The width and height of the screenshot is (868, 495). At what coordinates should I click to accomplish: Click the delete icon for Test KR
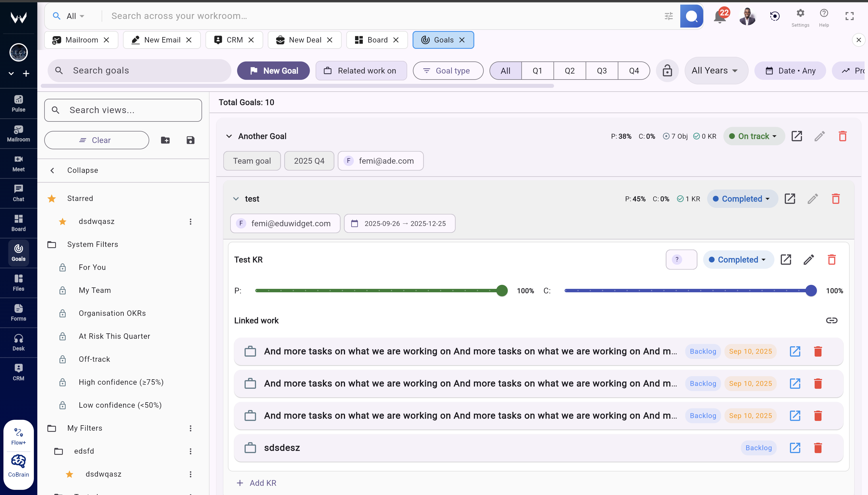[831, 259]
